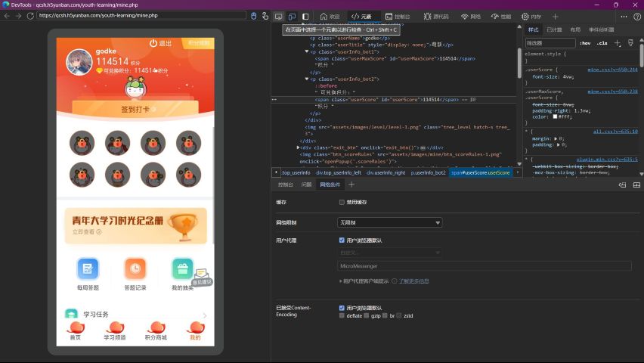
Task: Click the drawer dock toggle icon
Action: (623, 185)
